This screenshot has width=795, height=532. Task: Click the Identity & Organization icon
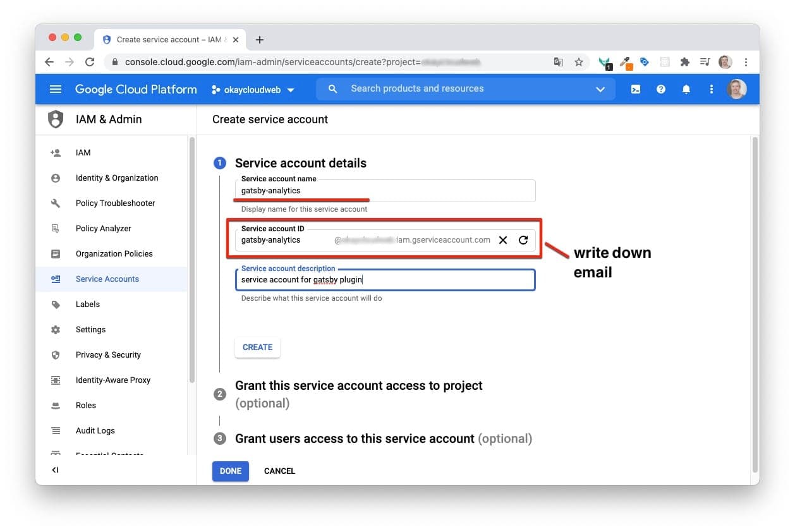[56, 178]
